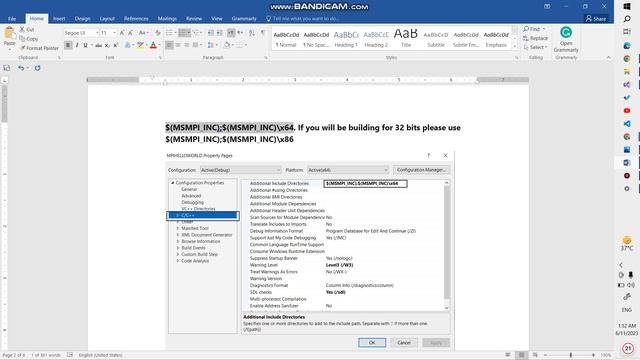Undo the last action
640x360 pixels.
tap(21, 68)
